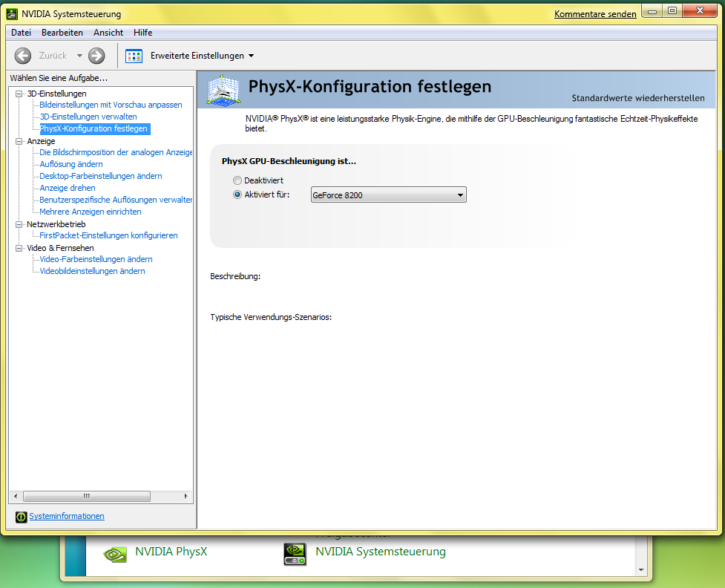Open the Hilfe menu
Image resolution: width=725 pixels, height=588 pixels.
coord(143,33)
